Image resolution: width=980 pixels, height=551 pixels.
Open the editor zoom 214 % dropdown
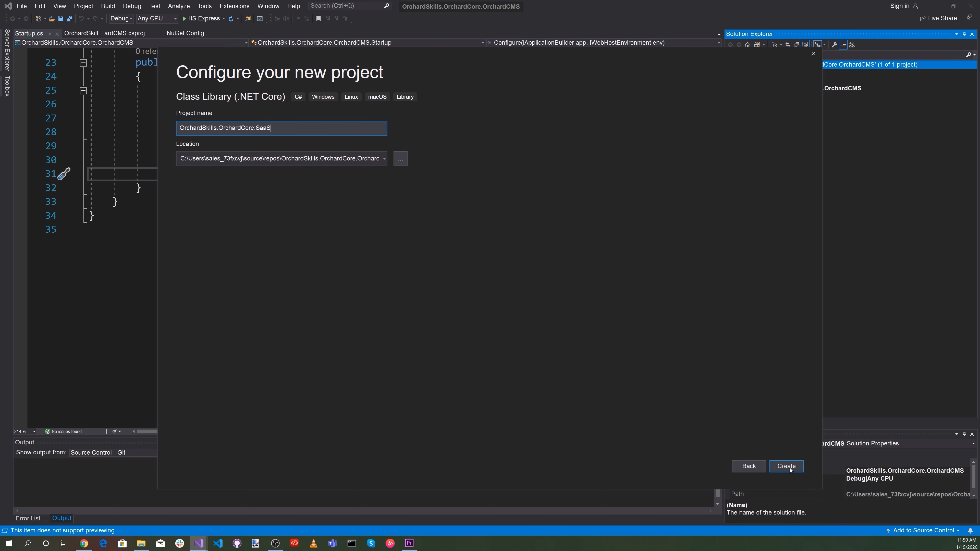point(34,432)
